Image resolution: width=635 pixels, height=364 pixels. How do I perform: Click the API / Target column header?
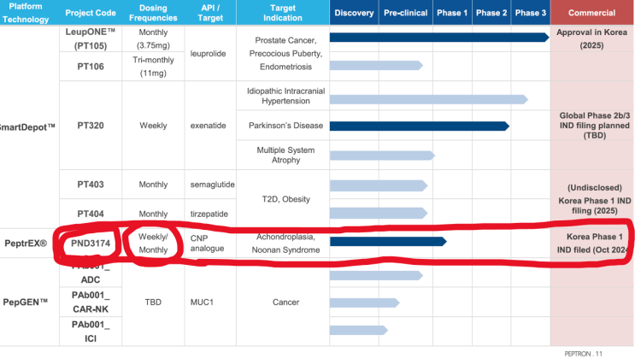coord(210,13)
